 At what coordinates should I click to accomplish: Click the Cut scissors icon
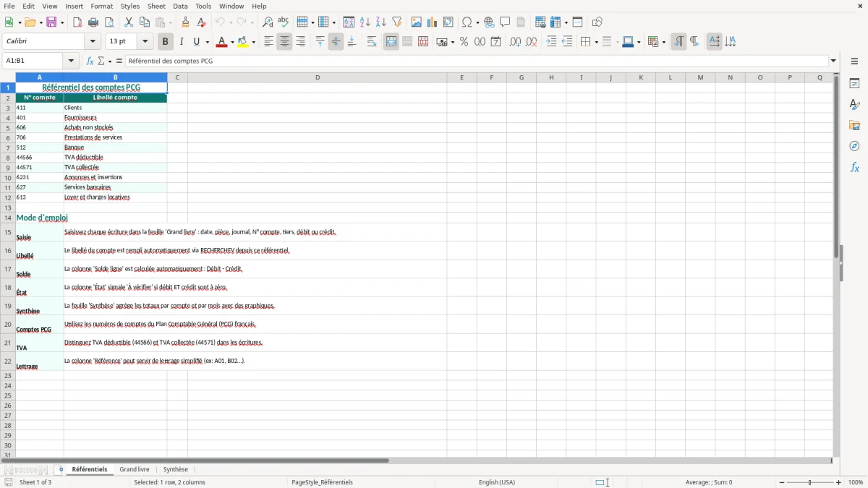[x=128, y=22]
